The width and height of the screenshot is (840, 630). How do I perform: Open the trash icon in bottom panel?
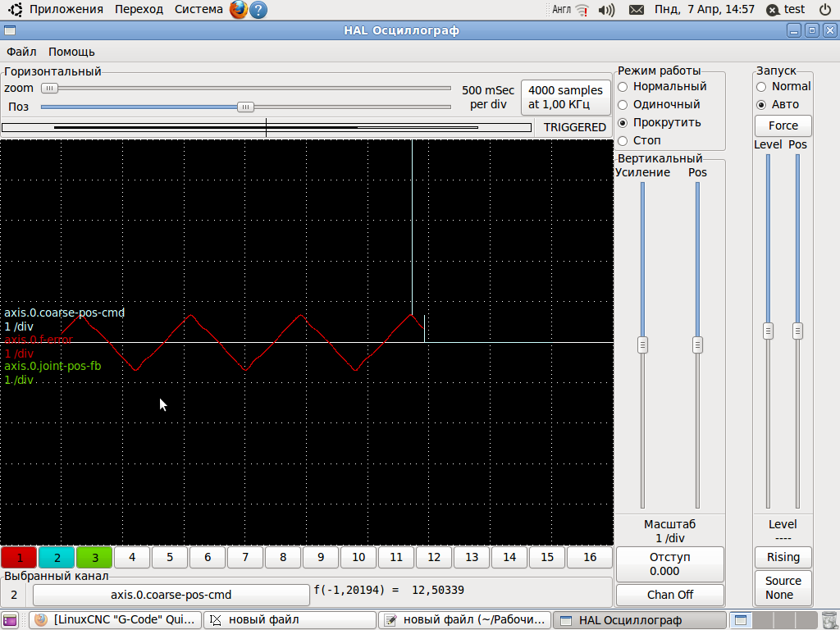[829, 620]
